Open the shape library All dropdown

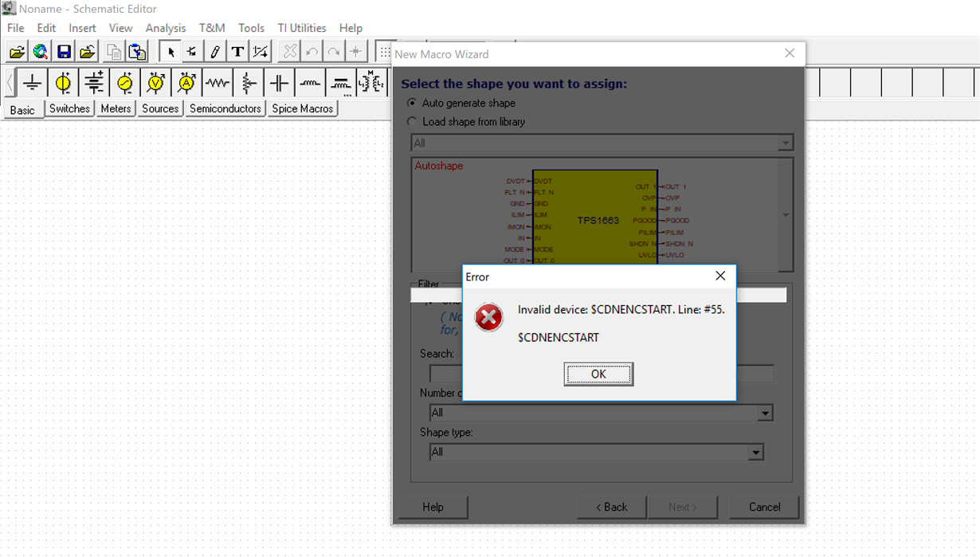pos(786,143)
